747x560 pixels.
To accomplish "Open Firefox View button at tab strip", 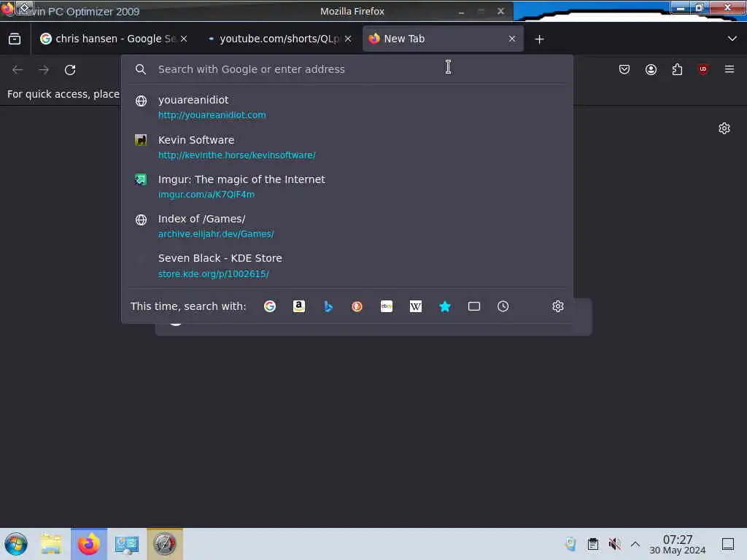I will [x=15, y=39].
